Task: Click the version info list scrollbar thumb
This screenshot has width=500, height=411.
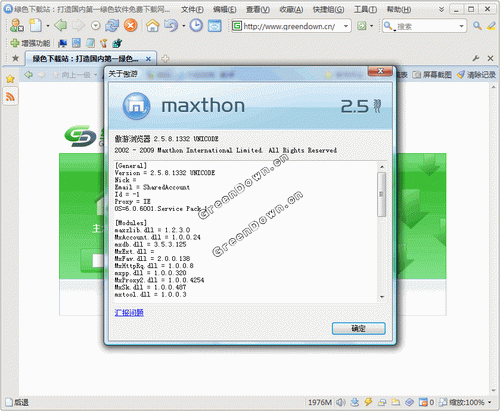Action: point(382,194)
